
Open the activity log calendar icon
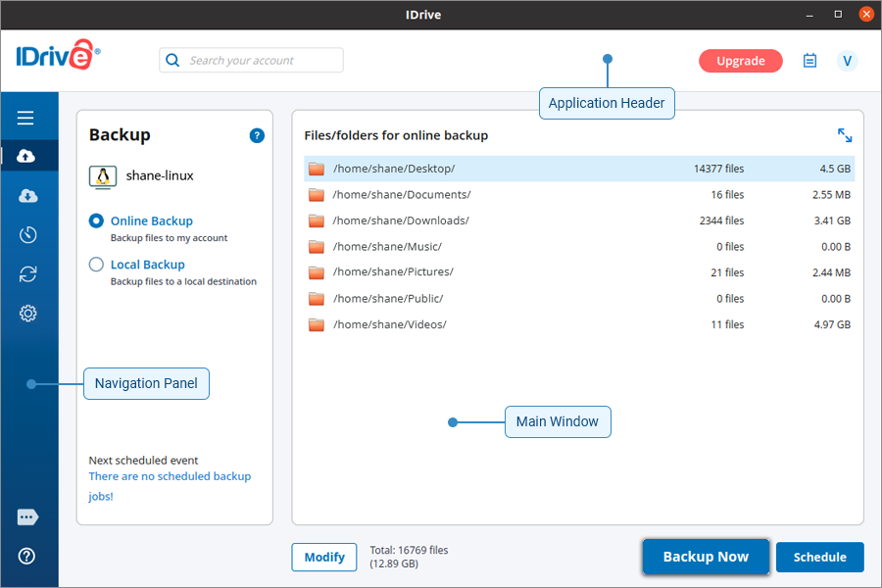pos(809,61)
